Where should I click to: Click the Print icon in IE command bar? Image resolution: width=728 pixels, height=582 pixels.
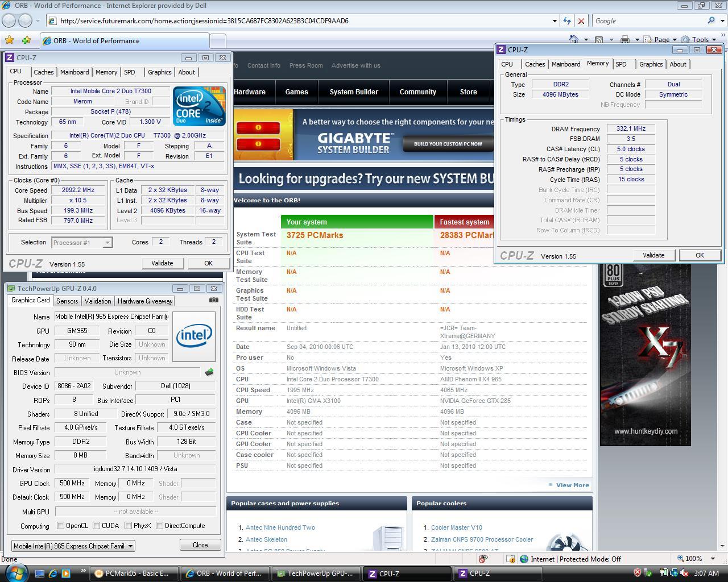pos(624,39)
